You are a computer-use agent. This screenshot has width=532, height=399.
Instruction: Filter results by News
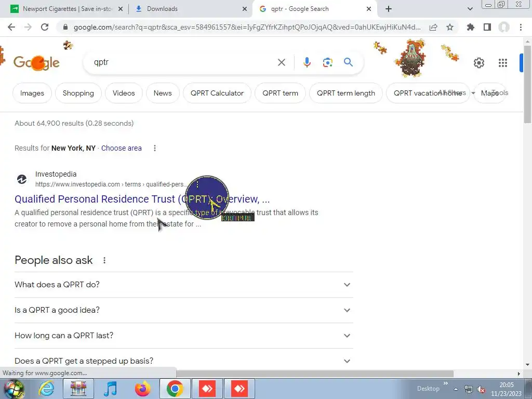pos(163,93)
